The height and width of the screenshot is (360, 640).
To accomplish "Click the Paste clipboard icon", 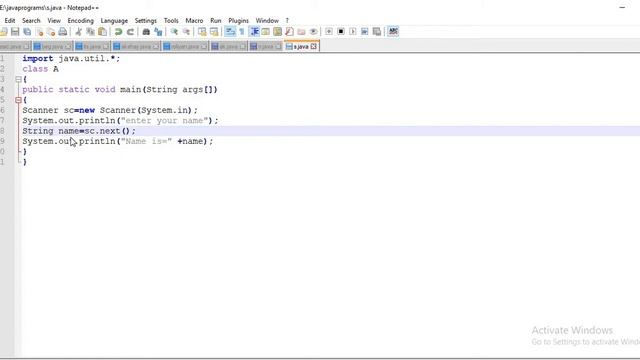I will 102,31.
